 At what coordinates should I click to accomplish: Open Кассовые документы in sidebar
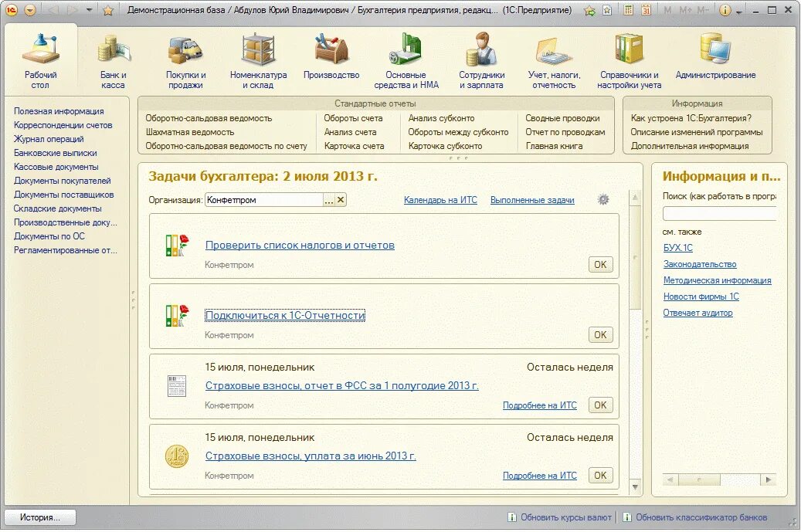pos(56,167)
